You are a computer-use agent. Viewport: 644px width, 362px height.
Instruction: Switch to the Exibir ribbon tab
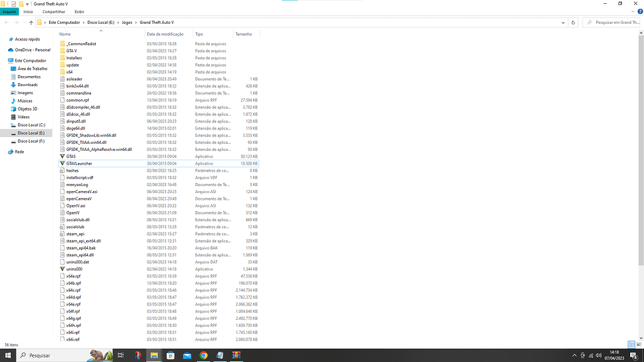(79, 11)
